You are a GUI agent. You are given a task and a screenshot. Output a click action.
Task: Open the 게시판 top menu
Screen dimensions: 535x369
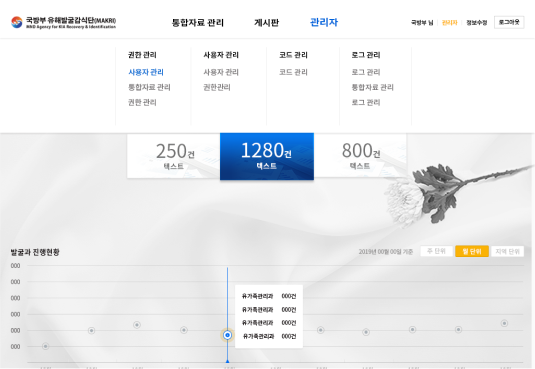(266, 23)
